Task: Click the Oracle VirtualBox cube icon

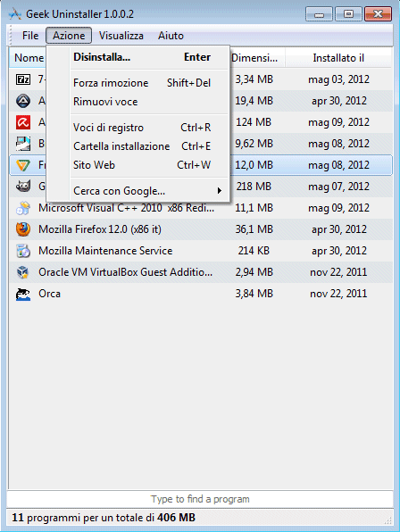Action: pos(23,272)
